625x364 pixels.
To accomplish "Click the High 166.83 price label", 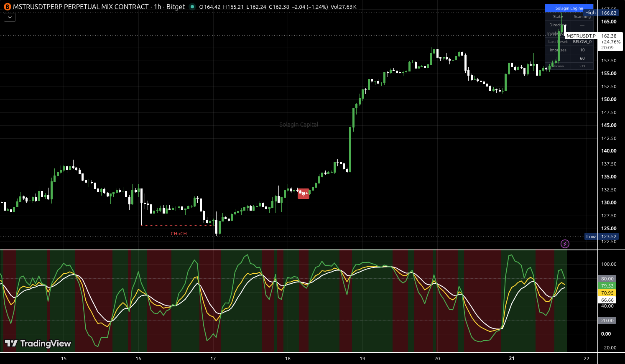I will click(x=601, y=13).
